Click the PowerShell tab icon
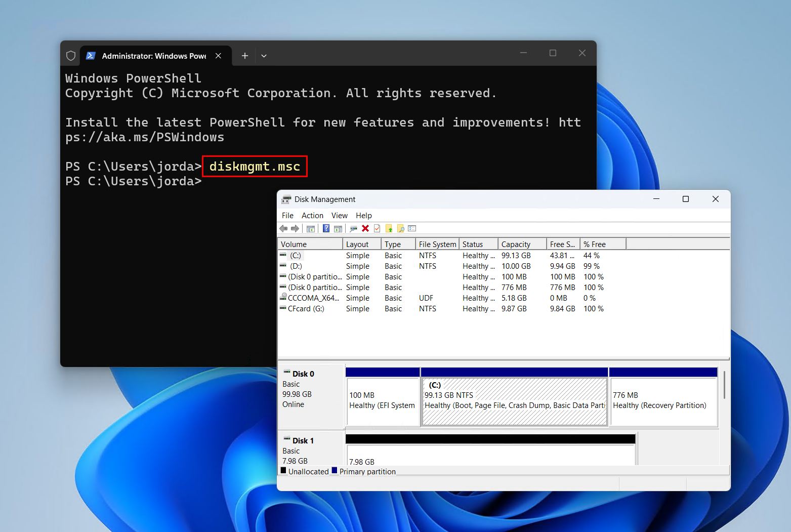Screen dimensions: 791x532 (91, 56)
